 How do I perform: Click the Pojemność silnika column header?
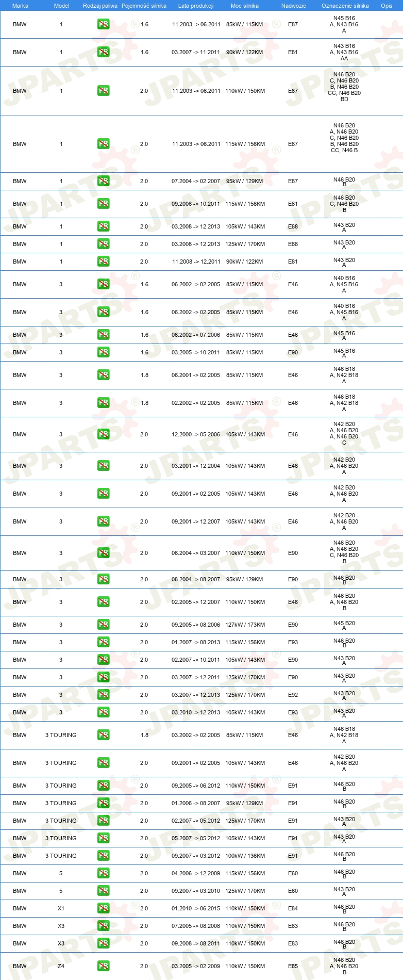[x=144, y=6]
